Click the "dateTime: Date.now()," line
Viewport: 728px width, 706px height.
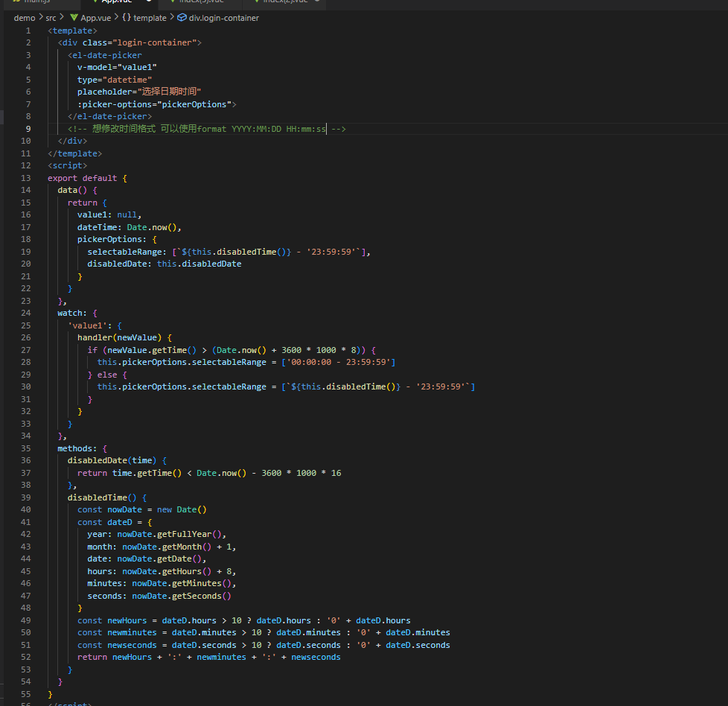(130, 227)
